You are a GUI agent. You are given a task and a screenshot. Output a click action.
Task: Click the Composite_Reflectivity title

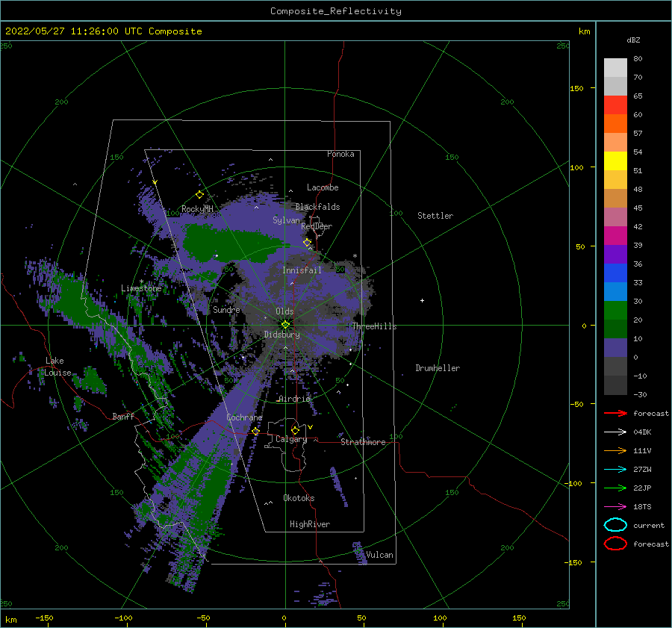tap(336, 11)
